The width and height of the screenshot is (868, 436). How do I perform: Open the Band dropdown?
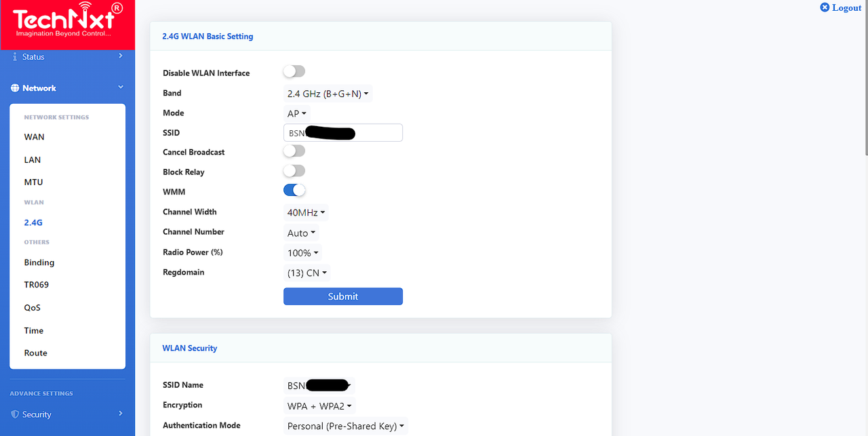coord(328,94)
